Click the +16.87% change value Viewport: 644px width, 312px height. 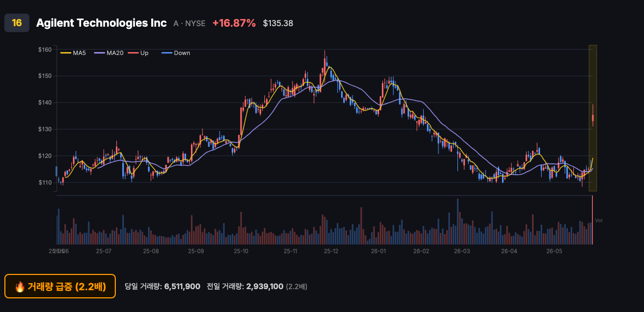(234, 23)
